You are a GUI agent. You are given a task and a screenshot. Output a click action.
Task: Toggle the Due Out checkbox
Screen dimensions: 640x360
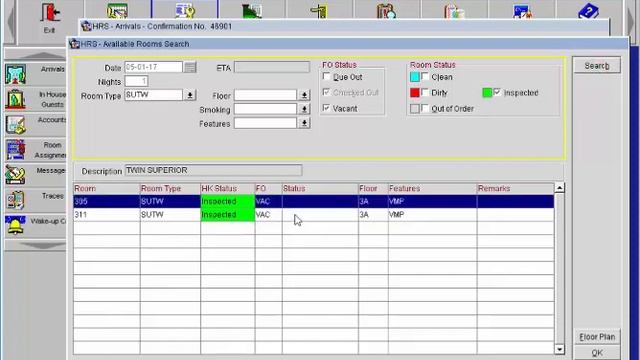click(326, 76)
